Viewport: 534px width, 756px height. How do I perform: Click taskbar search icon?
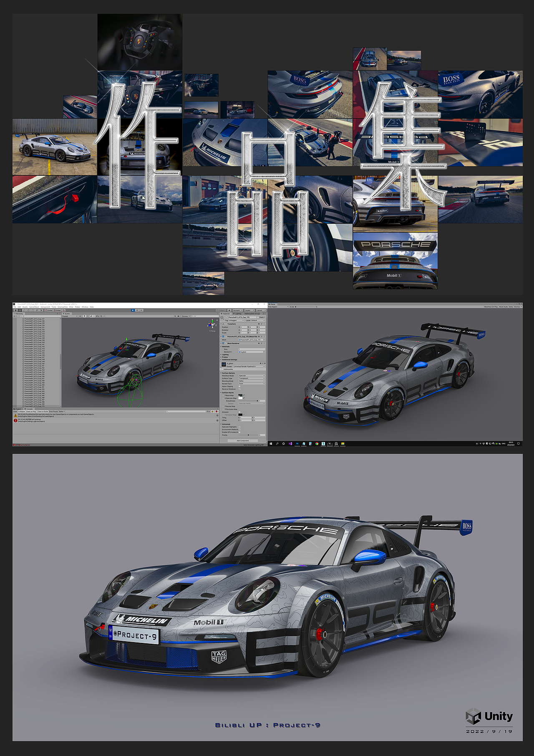[x=277, y=444]
